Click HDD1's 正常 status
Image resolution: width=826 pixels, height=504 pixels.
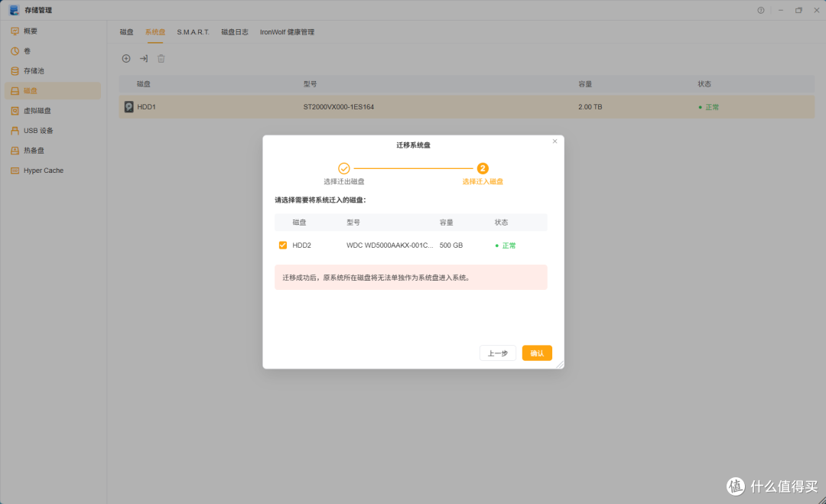tap(708, 107)
